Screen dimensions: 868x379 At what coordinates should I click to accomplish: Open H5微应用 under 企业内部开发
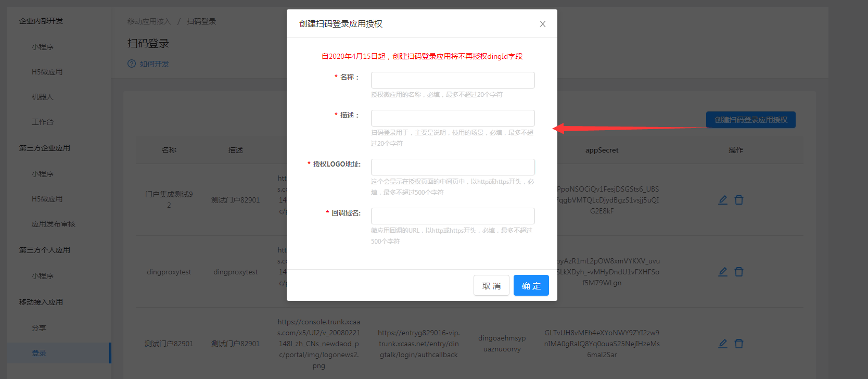tap(47, 72)
